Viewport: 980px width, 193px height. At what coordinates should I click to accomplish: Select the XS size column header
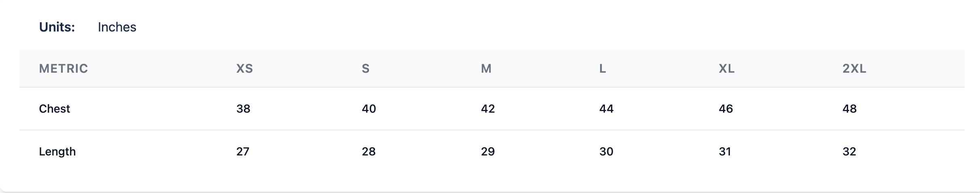click(244, 69)
